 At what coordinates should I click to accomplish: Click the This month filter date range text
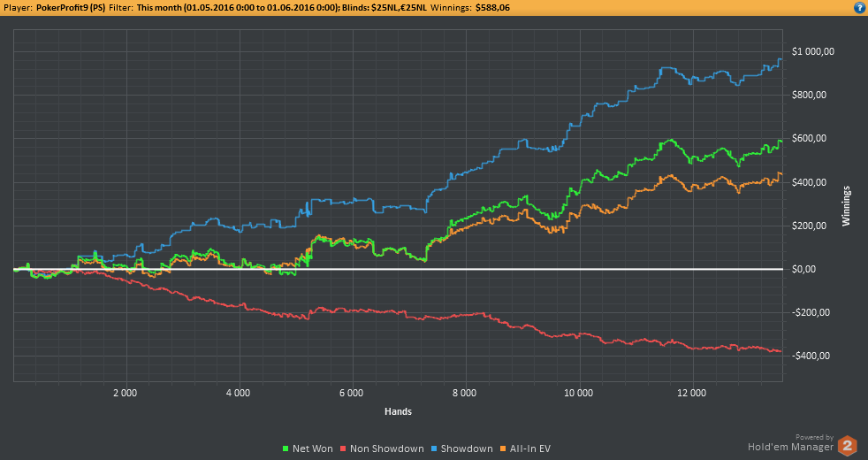tap(238, 8)
